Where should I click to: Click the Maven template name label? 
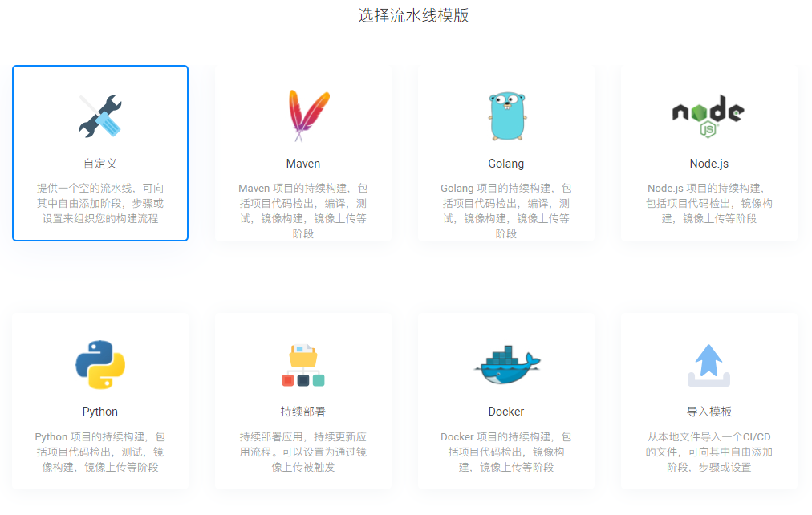click(303, 164)
